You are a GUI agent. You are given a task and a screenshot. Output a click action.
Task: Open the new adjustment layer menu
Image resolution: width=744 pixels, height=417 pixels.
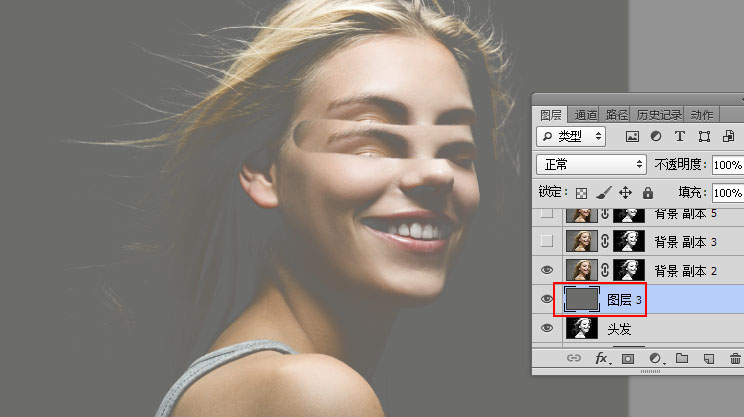pyautogui.click(x=656, y=357)
